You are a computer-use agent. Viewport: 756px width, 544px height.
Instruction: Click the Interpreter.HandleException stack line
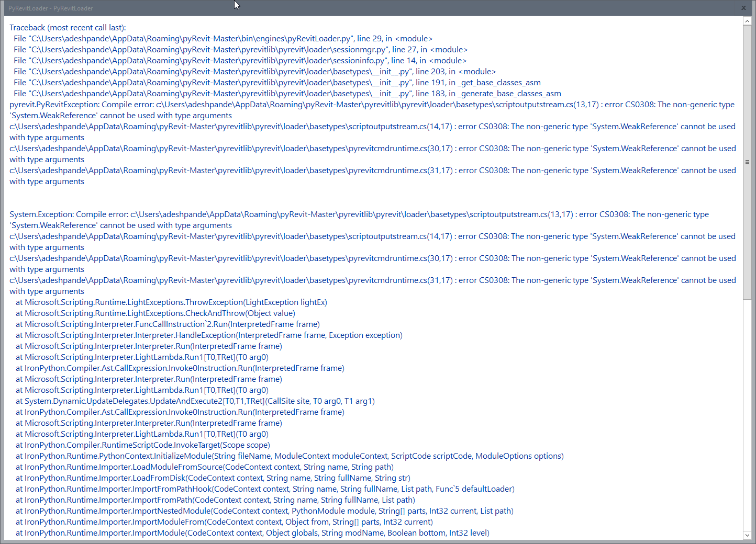(209, 335)
